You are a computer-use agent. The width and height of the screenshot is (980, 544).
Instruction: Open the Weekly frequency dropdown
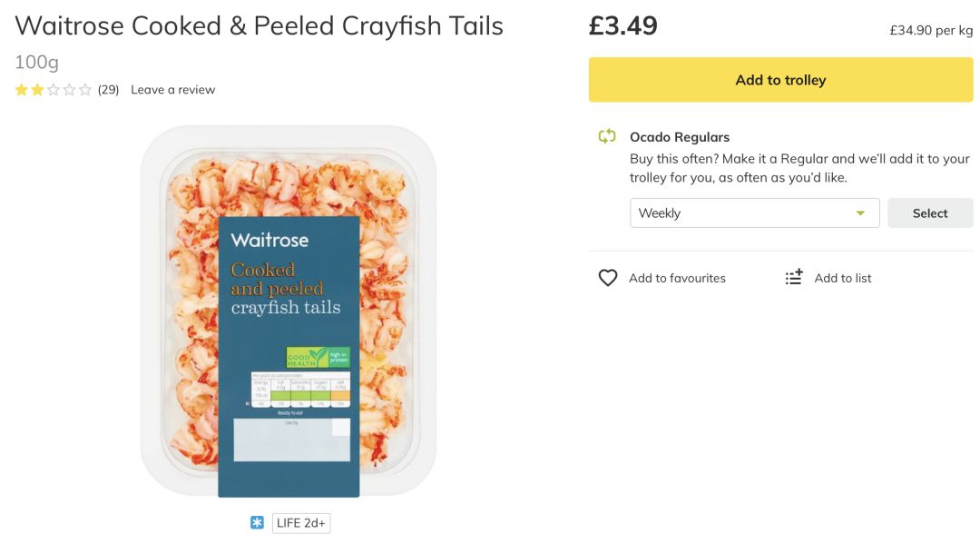coord(754,213)
